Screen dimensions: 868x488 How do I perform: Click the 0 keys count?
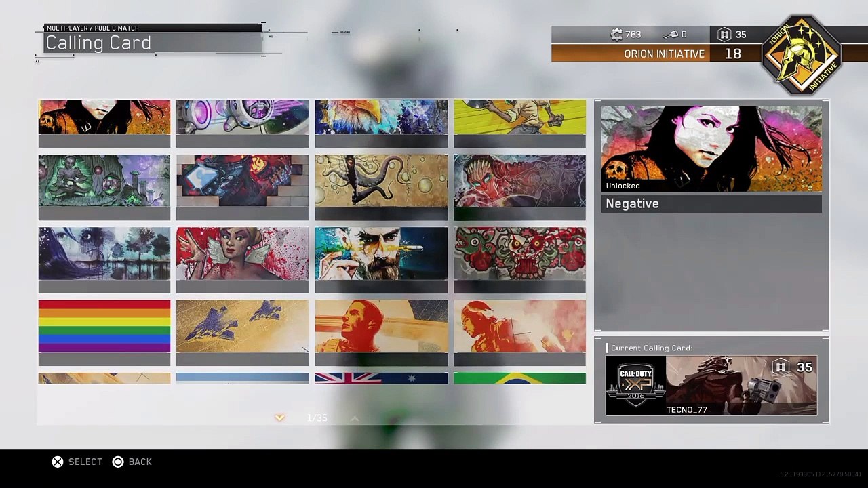[684, 35]
